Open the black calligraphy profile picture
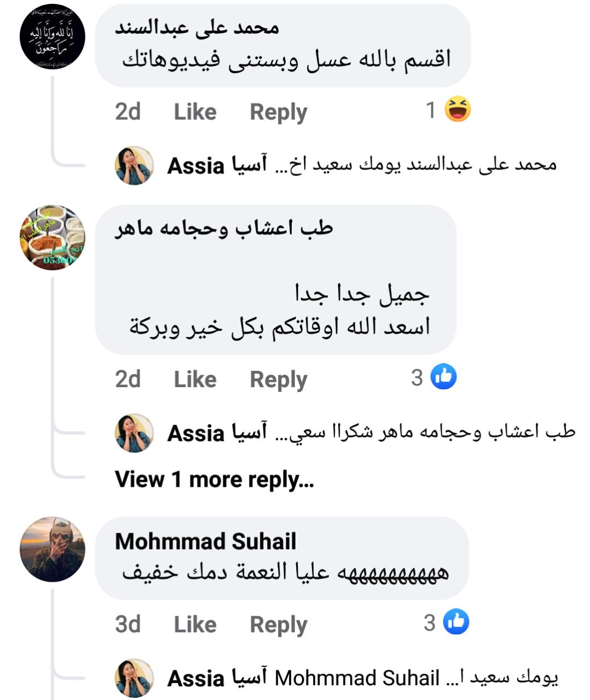The width and height of the screenshot is (590, 700). [x=53, y=37]
